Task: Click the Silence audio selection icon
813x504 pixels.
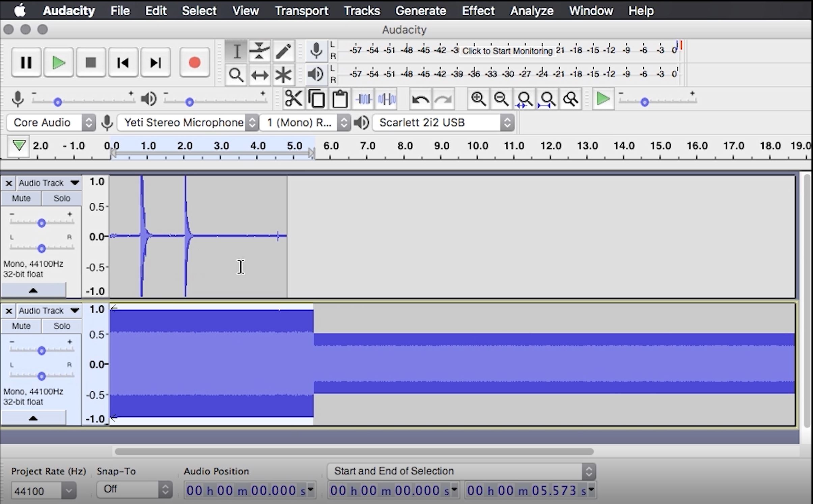Action: click(x=387, y=99)
